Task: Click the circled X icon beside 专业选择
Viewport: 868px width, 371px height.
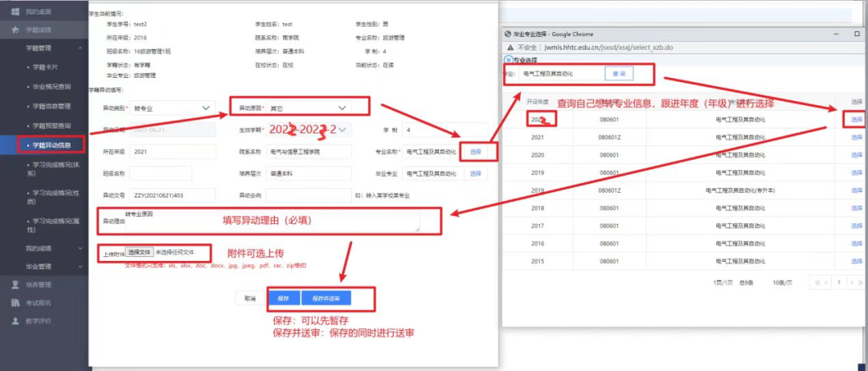Action: (508, 60)
